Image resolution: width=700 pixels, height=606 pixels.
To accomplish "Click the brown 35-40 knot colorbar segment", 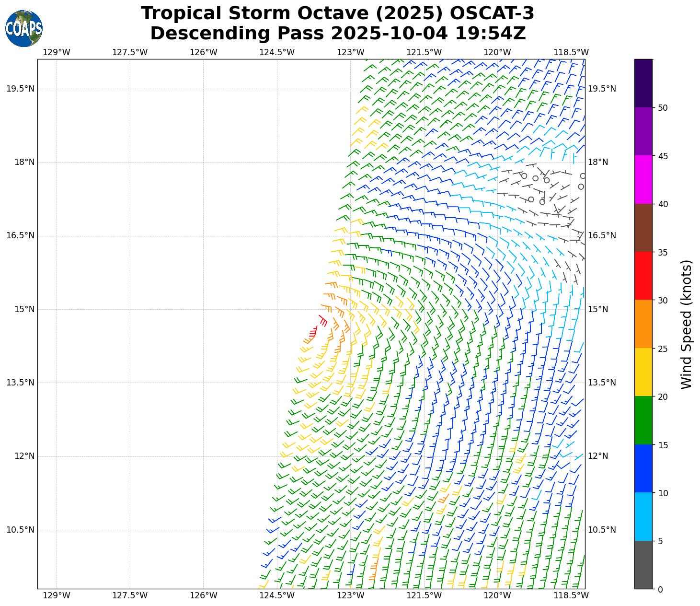I will (x=643, y=228).
